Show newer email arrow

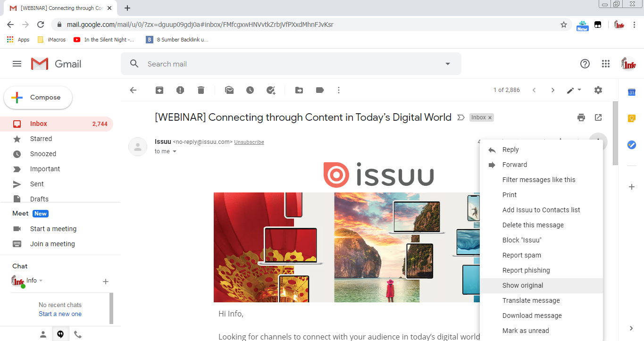534,90
